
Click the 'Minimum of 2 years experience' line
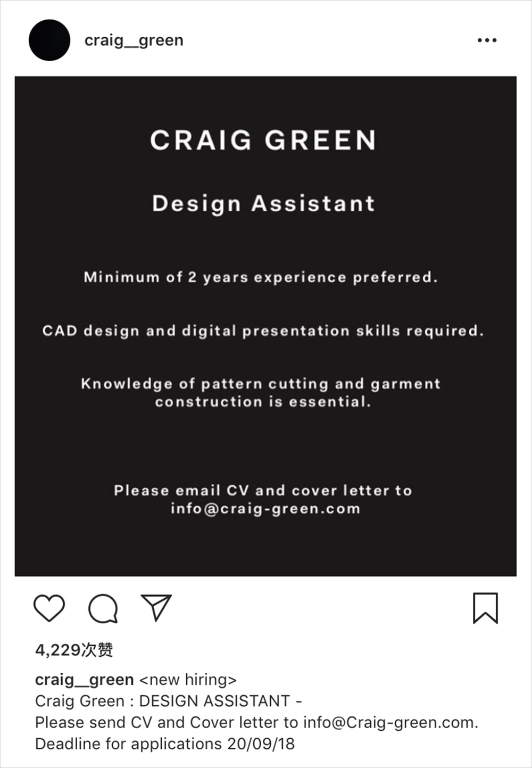click(261, 277)
